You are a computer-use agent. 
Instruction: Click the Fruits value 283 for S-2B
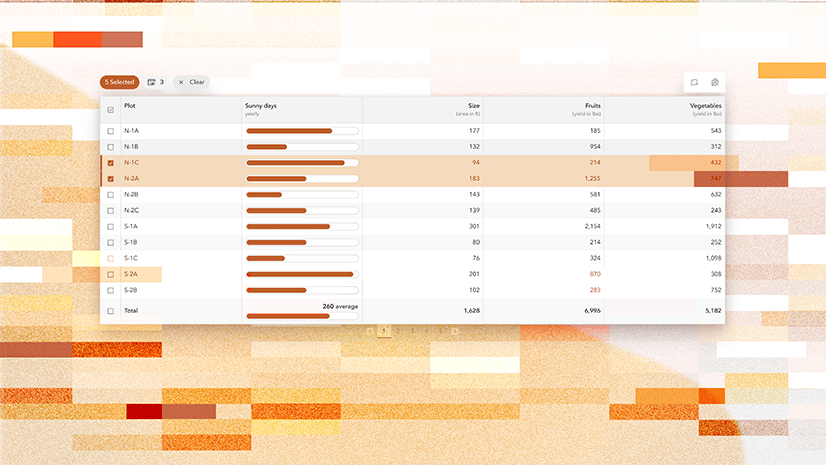(595, 290)
